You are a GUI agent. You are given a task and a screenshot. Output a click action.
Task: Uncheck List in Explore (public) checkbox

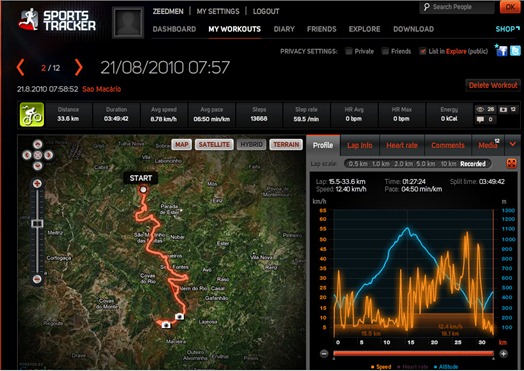click(423, 51)
